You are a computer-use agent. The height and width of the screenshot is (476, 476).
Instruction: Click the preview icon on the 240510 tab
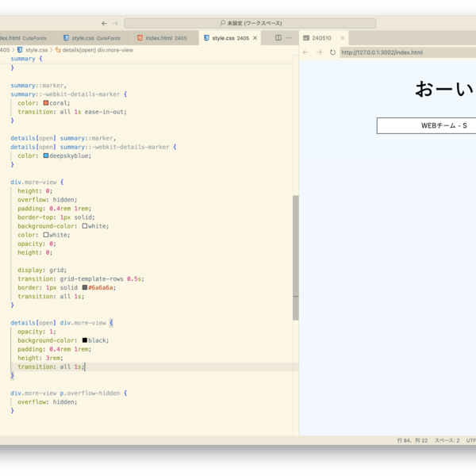coord(306,38)
